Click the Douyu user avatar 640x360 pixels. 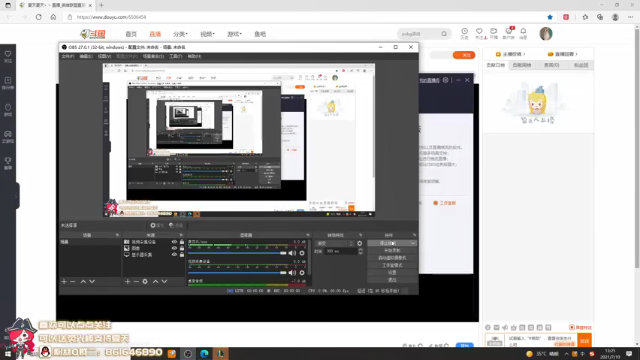click(x=546, y=33)
